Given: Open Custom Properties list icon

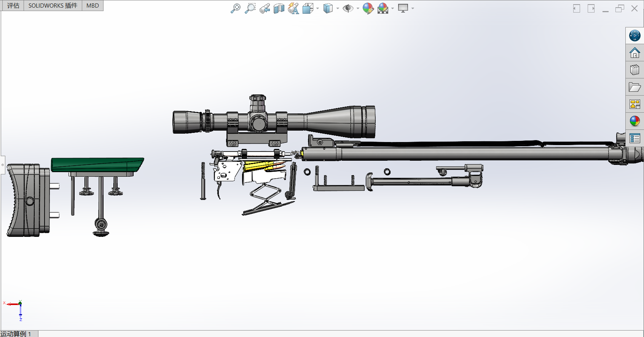Looking at the screenshot, I should pyautogui.click(x=634, y=138).
